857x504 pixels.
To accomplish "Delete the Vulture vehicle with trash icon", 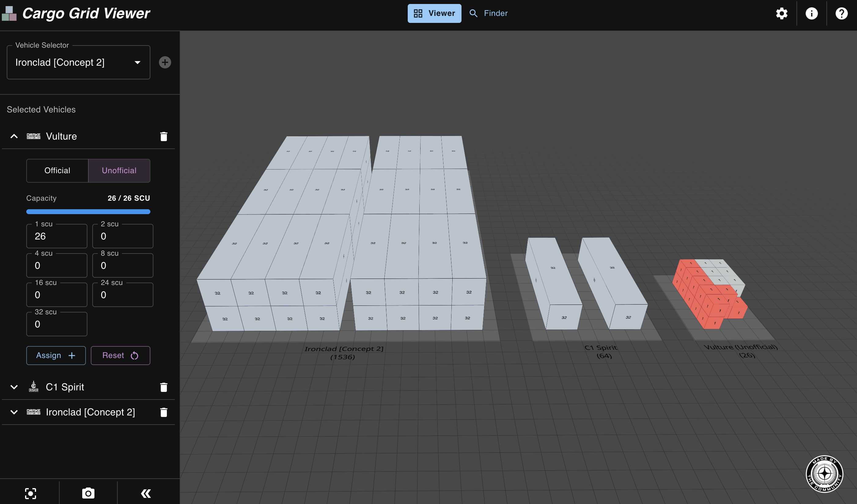I will pos(164,136).
